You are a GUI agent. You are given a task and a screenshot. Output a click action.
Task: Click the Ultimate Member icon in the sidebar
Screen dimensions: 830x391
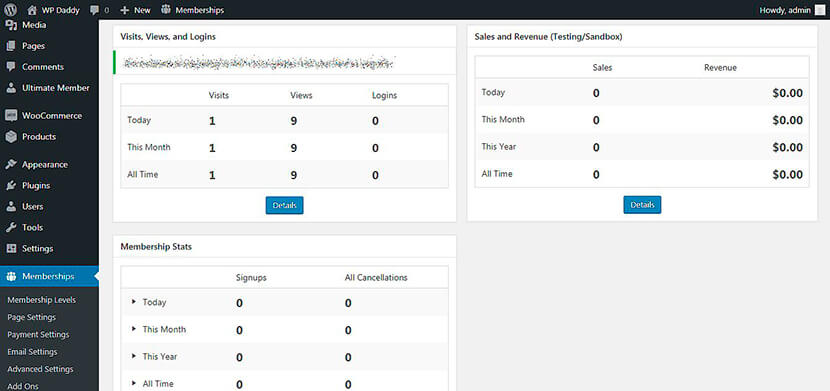[x=11, y=88]
